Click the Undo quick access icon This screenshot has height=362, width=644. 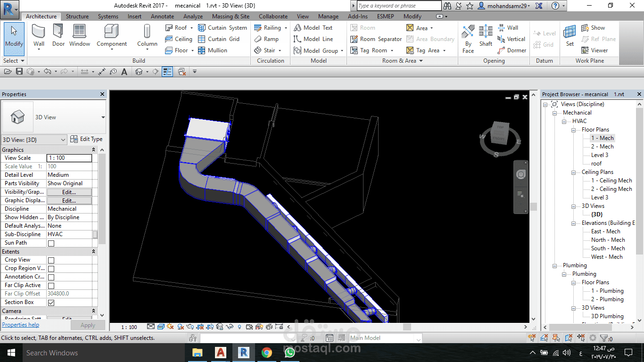(x=47, y=72)
